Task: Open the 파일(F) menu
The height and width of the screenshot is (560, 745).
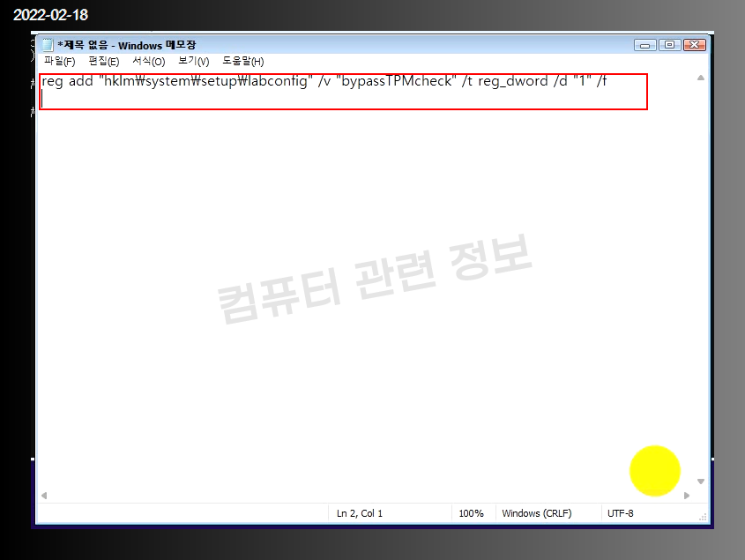Action: (59, 62)
